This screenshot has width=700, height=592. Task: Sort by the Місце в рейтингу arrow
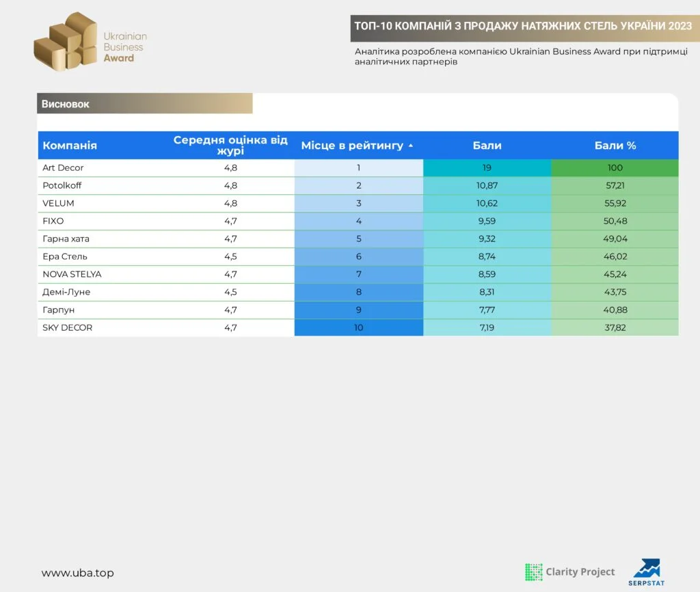click(x=411, y=146)
